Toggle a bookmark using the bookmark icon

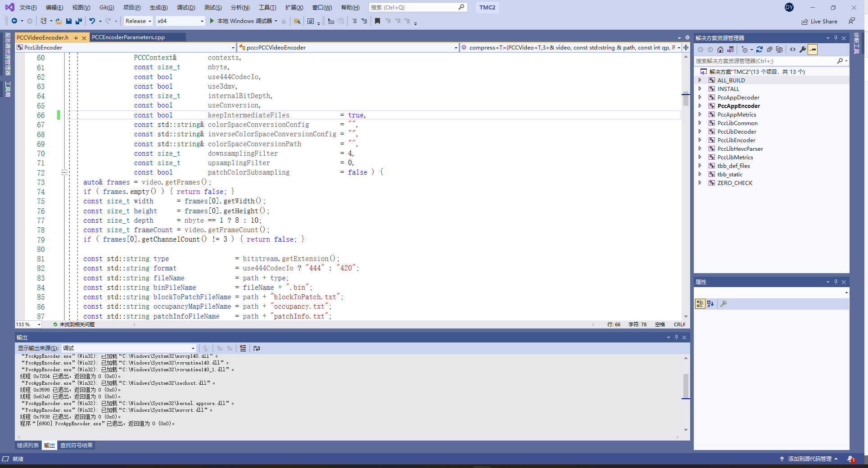377,21
